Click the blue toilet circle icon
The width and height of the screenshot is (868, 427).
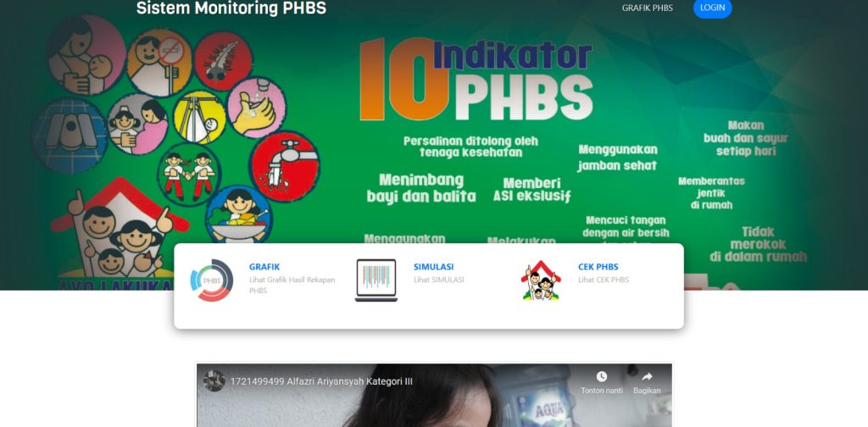(70, 136)
